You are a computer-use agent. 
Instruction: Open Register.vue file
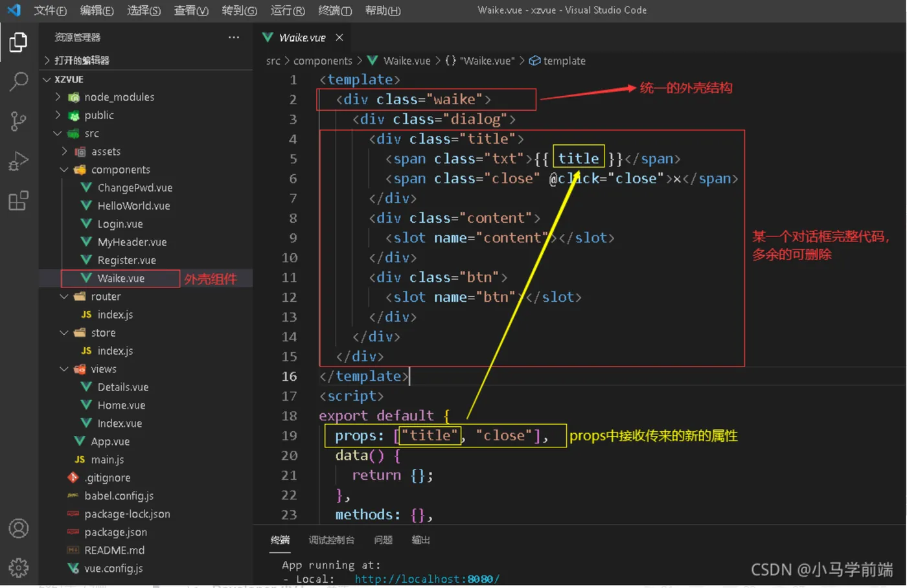tap(126, 260)
